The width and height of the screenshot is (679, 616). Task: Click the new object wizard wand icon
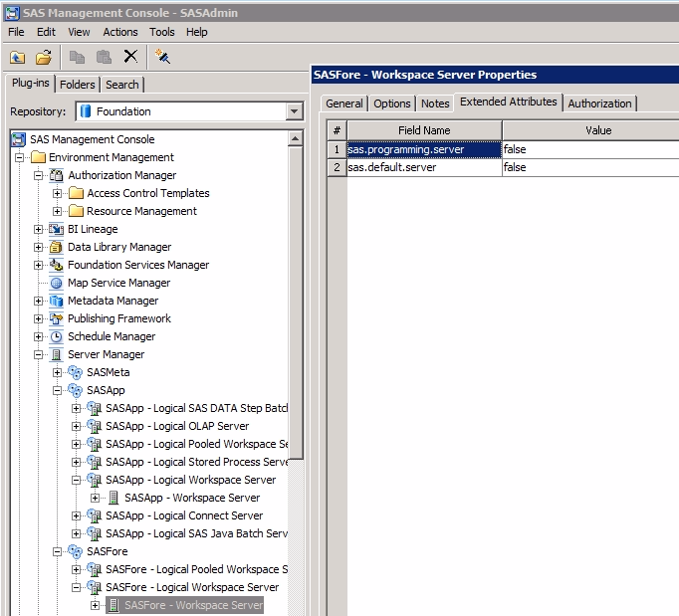pyautogui.click(x=163, y=57)
